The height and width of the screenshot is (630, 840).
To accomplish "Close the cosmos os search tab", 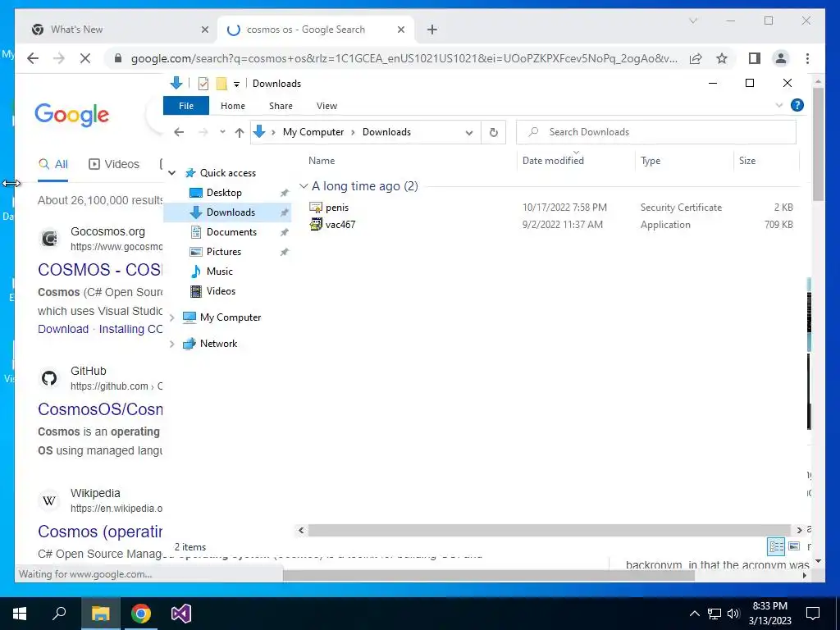I will [x=400, y=30].
